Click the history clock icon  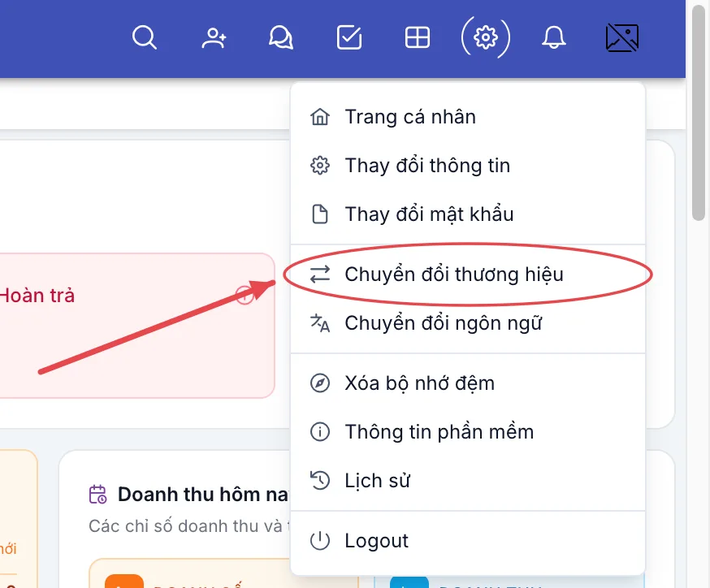[x=320, y=481]
